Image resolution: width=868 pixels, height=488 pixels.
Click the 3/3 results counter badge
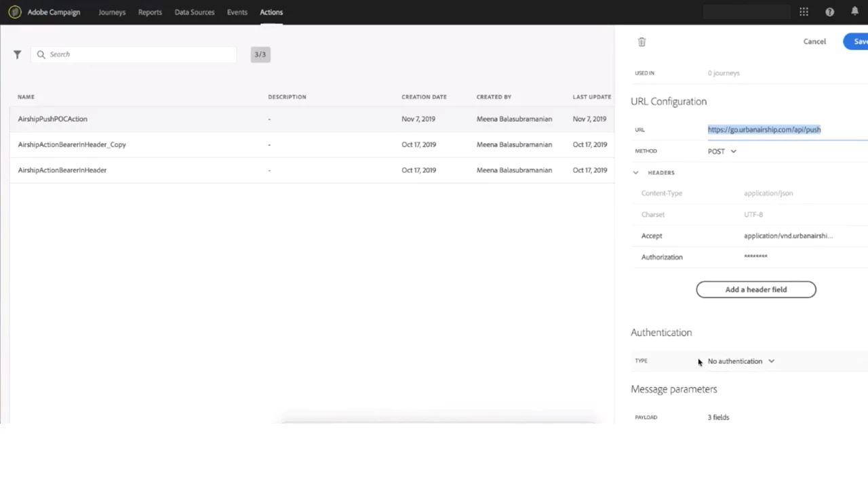tap(260, 54)
